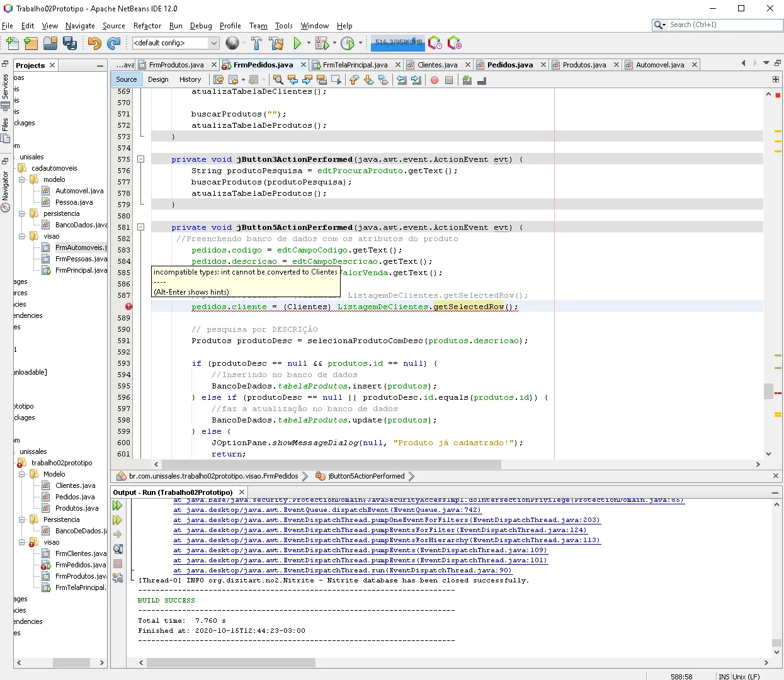This screenshot has width=784, height=680.
Task: Click the Run Project green arrow
Action: (297, 43)
